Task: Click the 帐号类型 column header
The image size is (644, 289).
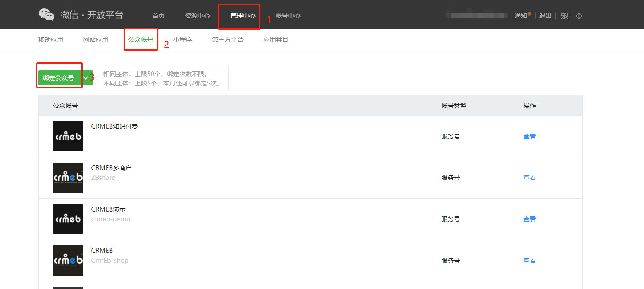Action: click(x=454, y=106)
